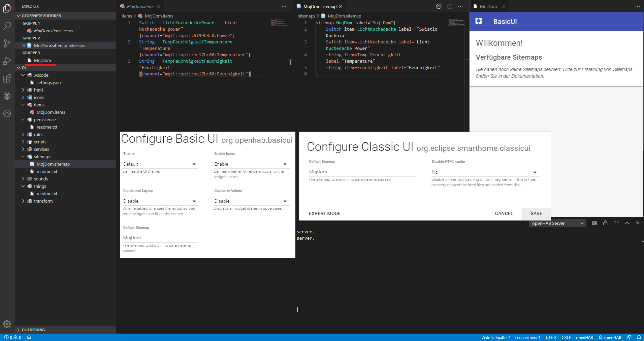
Task: Open the Disable HTML cache dropdown
Action: click(485, 172)
